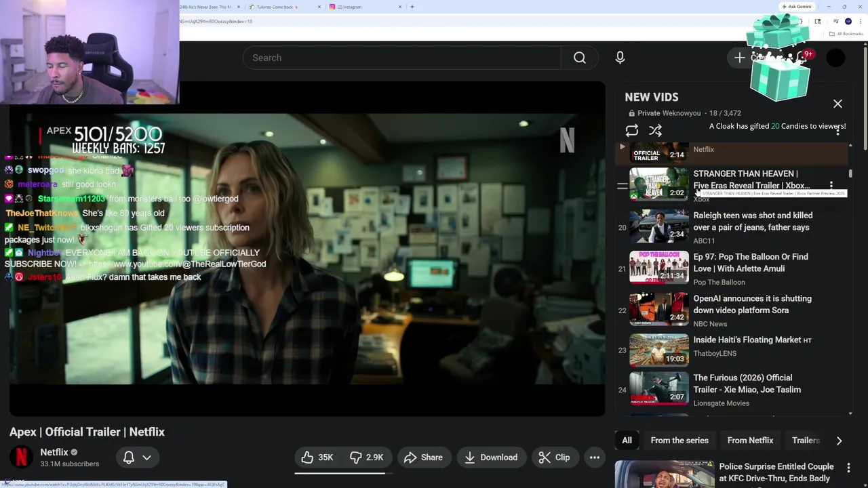Close the Instagram browser tab
The height and width of the screenshot is (488, 868).
pyautogui.click(x=400, y=7)
